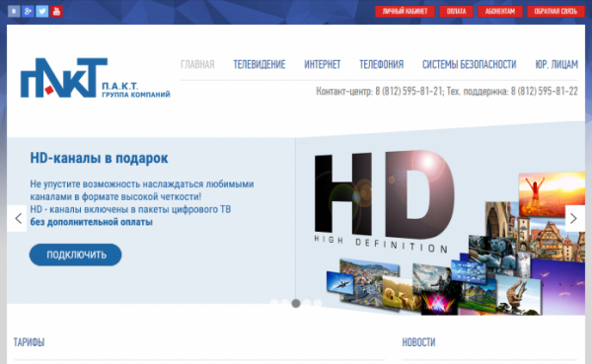
Task: Open the Телефония menu item
Action: [381, 64]
